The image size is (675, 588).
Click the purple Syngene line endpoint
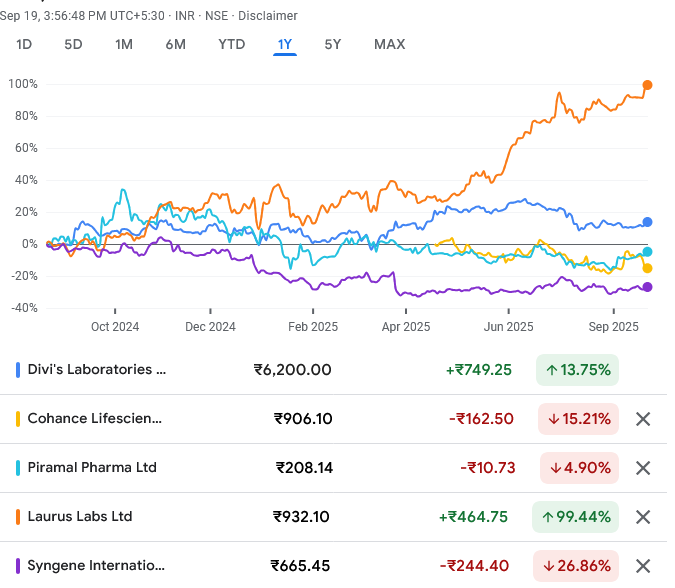coord(648,287)
